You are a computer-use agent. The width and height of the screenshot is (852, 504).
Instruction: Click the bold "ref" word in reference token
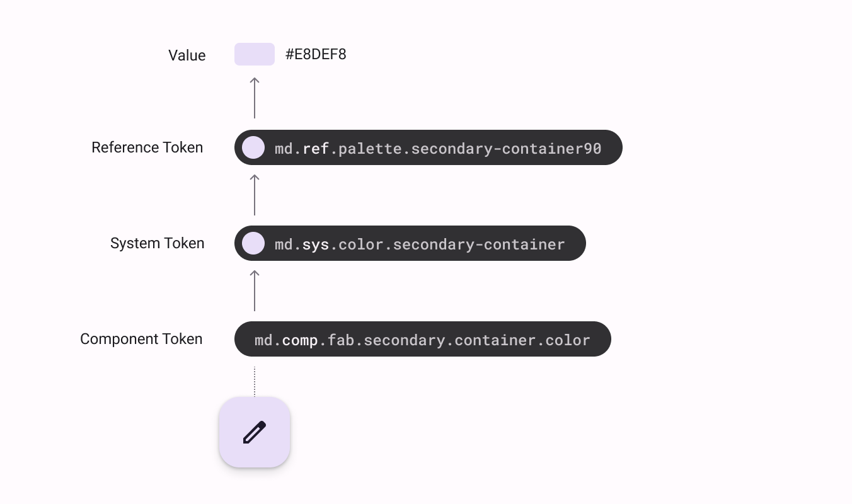click(x=316, y=149)
